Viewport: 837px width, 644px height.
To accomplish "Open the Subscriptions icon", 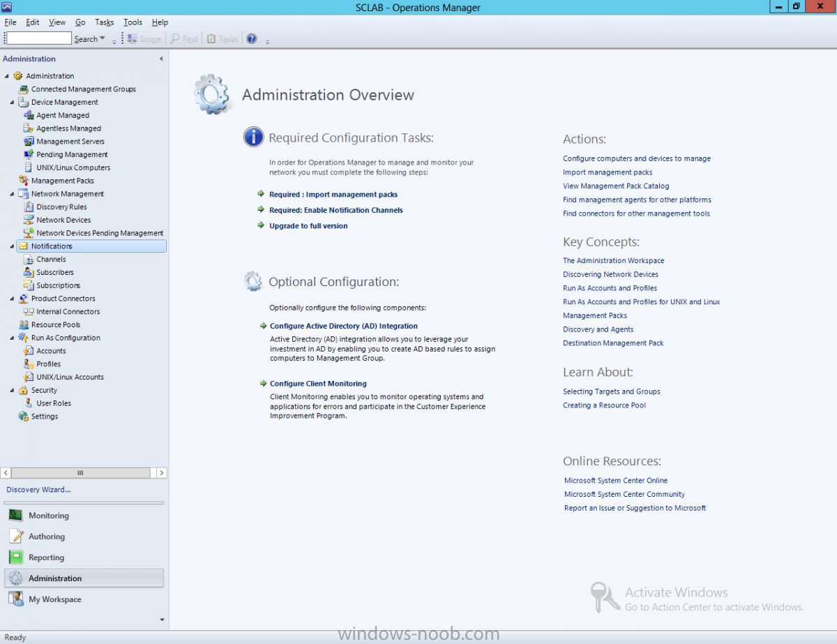I will tap(29, 285).
